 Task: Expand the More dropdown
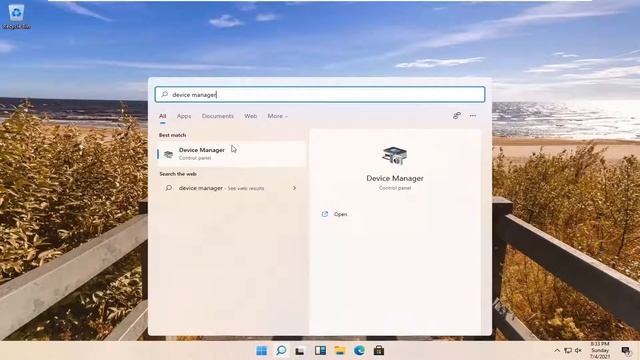coord(278,116)
